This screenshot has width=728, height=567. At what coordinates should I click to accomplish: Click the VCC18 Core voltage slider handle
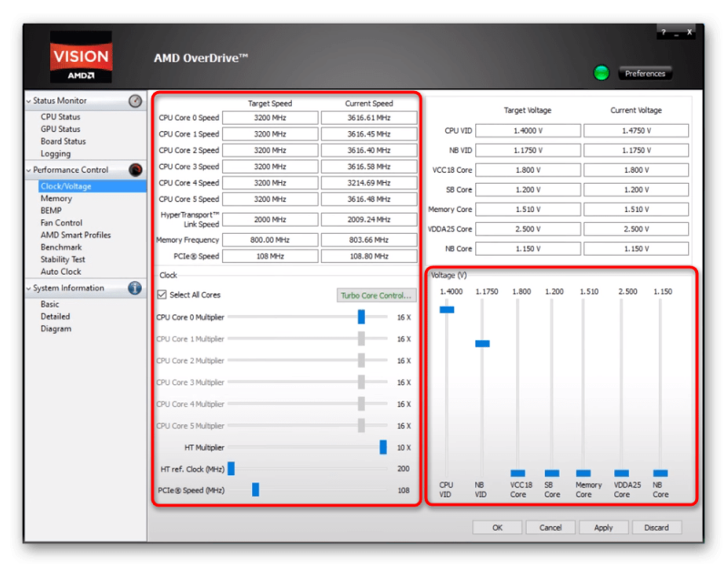tap(518, 473)
